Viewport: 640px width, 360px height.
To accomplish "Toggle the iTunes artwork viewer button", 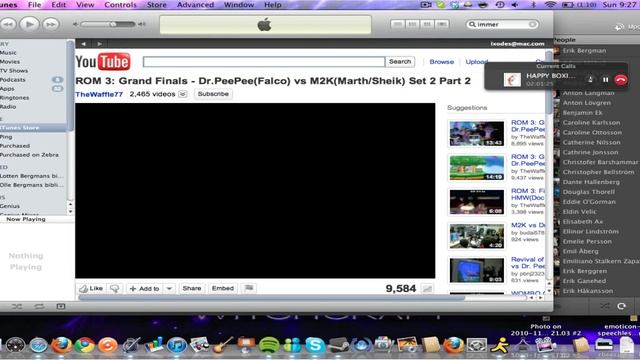I will click(x=61, y=307).
